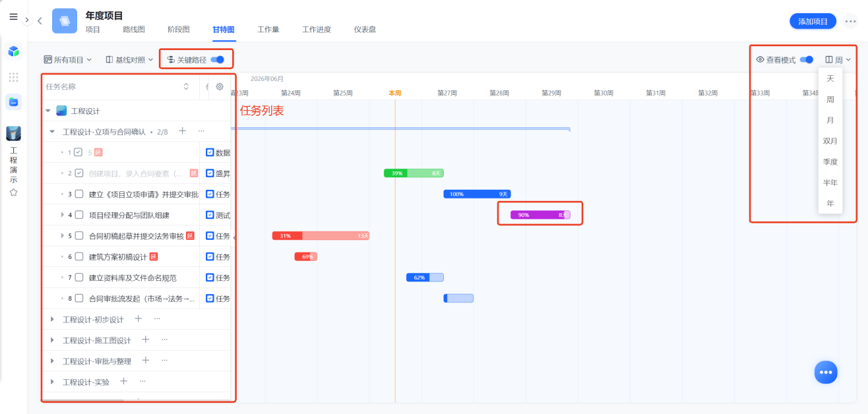Select 天 in the time scale menu

pyautogui.click(x=830, y=78)
